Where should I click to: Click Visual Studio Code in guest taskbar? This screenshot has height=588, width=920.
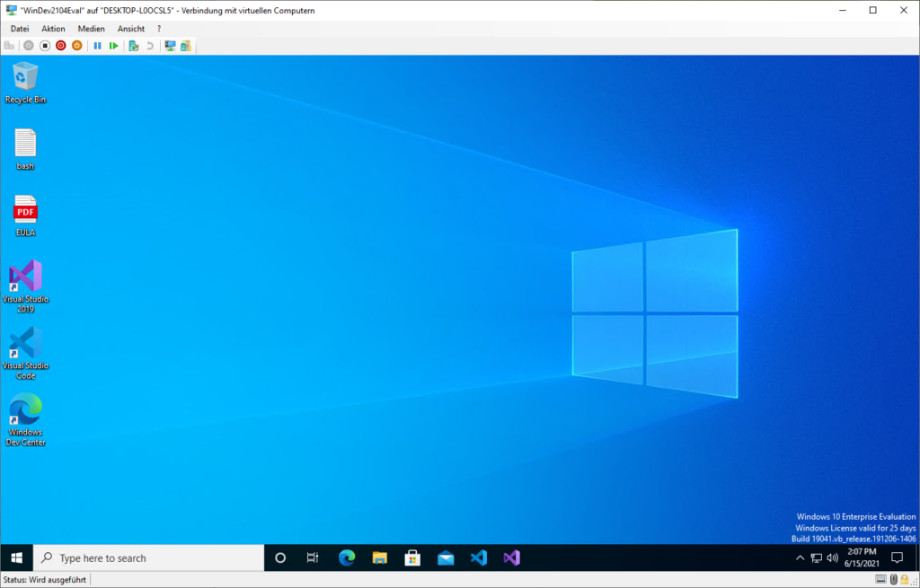(x=479, y=557)
